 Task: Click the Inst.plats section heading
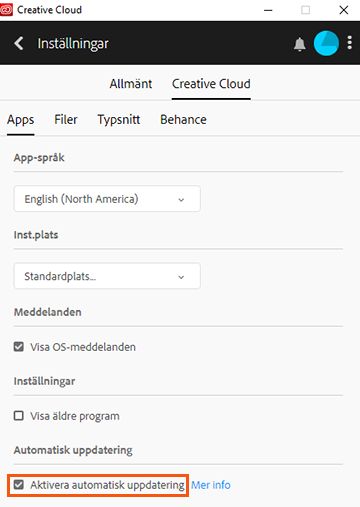click(x=36, y=235)
